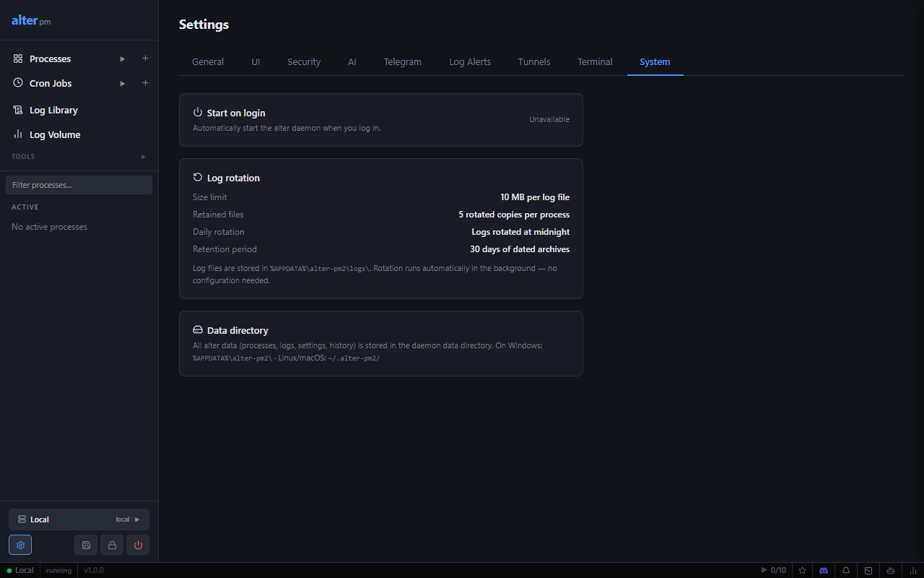Click the lock icon in sidebar footer
The width and height of the screenshot is (924, 578).
point(112,545)
